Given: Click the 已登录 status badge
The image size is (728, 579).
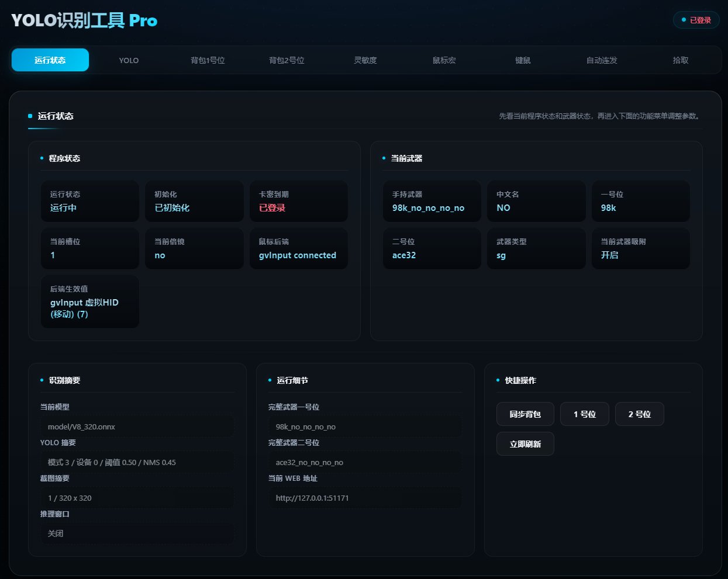Looking at the screenshot, I should (x=696, y=20).
